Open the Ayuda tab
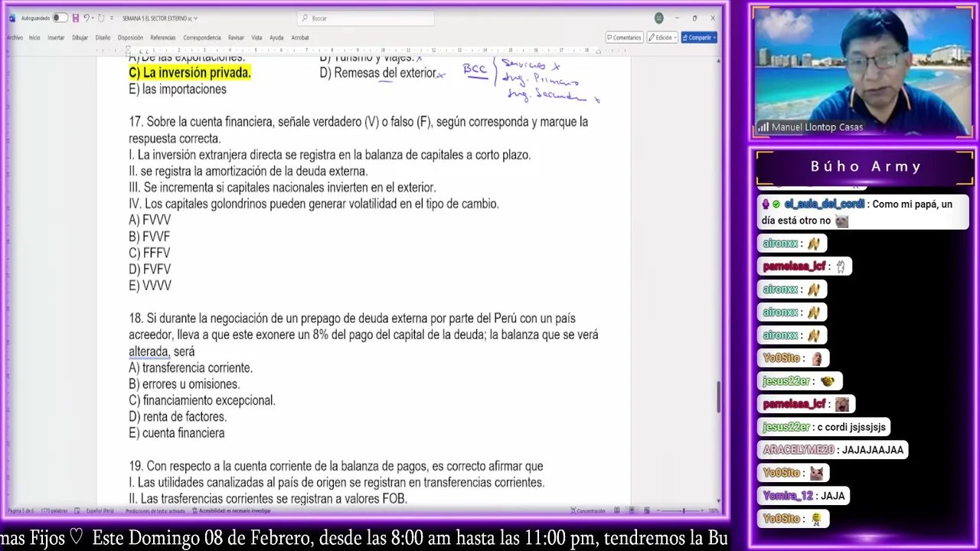This screenshot has width=980, height=551. pyautogui.click(x=276, y=37)
